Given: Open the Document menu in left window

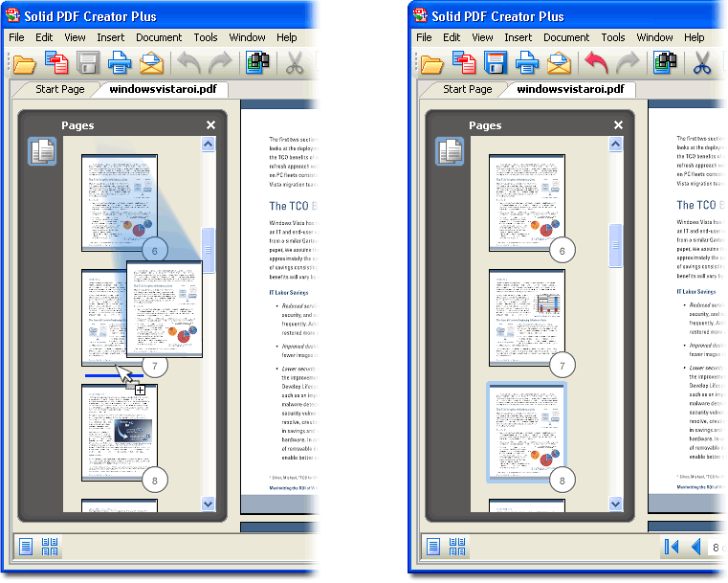Looking at the screenshot, I should point(159,37).
